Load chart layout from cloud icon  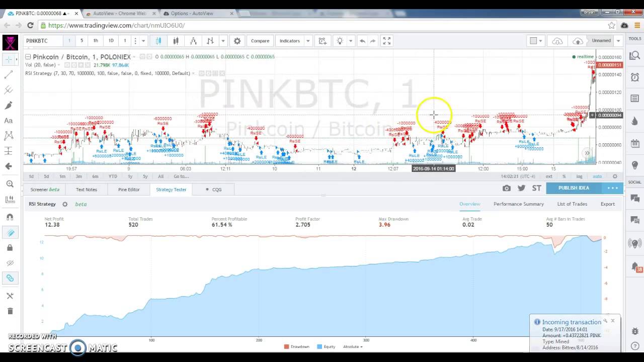click(x=557, y=41)
